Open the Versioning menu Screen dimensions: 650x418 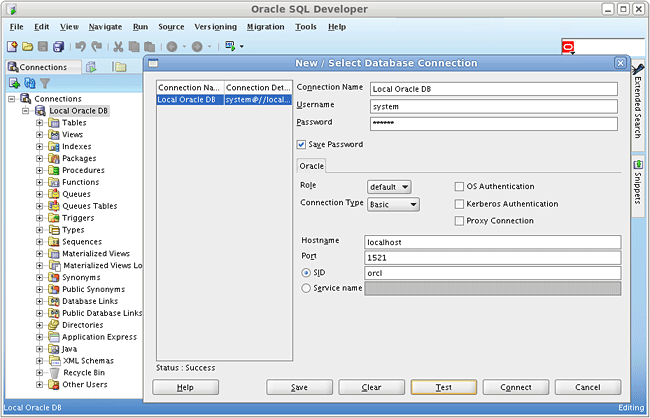[216, 27]
